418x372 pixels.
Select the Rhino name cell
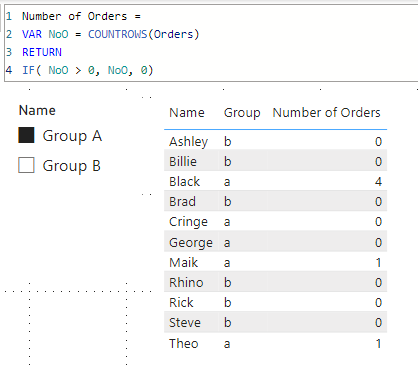(186, 282)
